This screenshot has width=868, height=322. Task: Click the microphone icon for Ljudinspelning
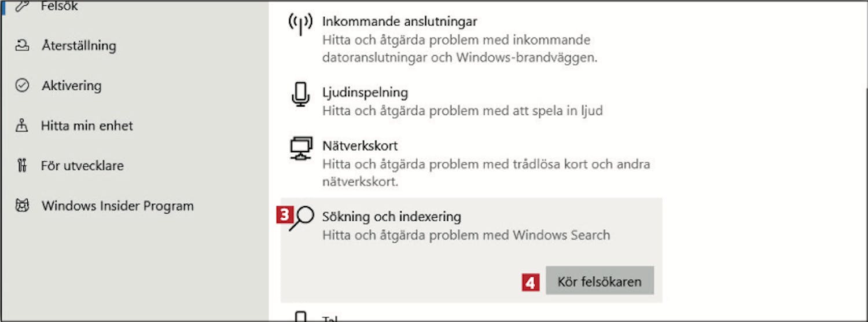point(300,94)
